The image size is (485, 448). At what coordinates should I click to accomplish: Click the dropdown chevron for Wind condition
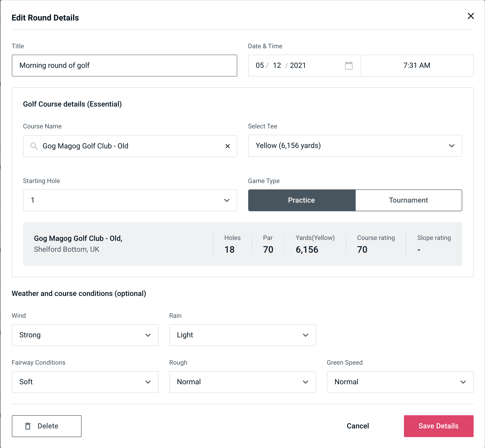click(148, 335)
